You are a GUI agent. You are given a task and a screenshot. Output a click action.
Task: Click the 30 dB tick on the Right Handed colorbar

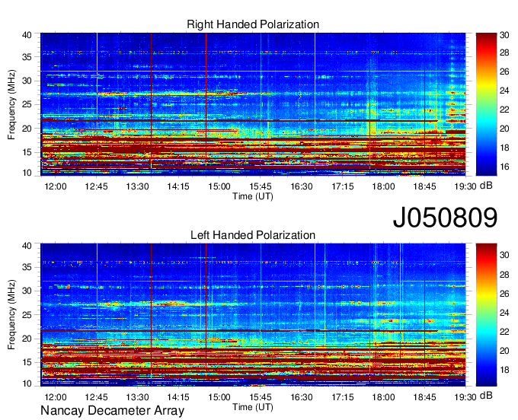[x=504, y=35]
